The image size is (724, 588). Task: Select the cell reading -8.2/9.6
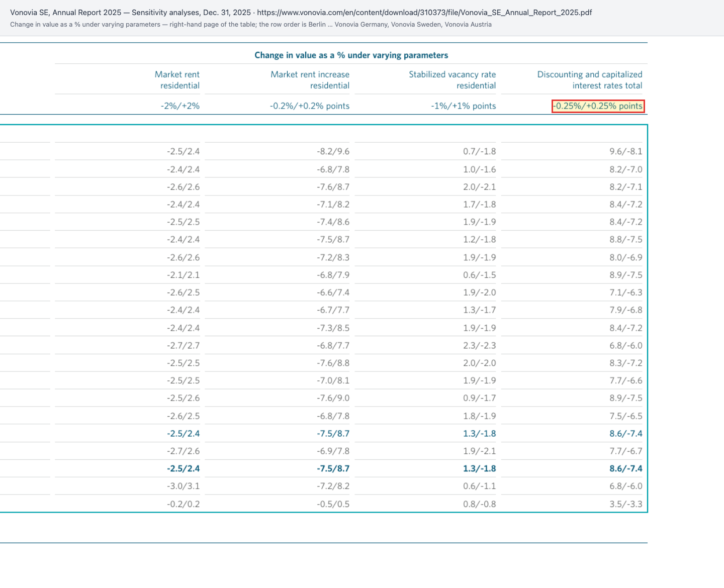333,151
